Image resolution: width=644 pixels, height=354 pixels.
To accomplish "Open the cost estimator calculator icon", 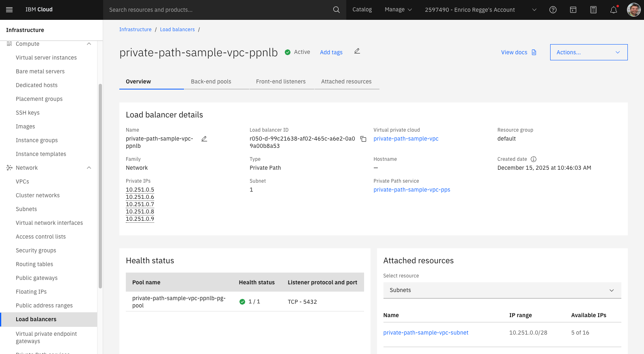I will click(x=593, y=10).
